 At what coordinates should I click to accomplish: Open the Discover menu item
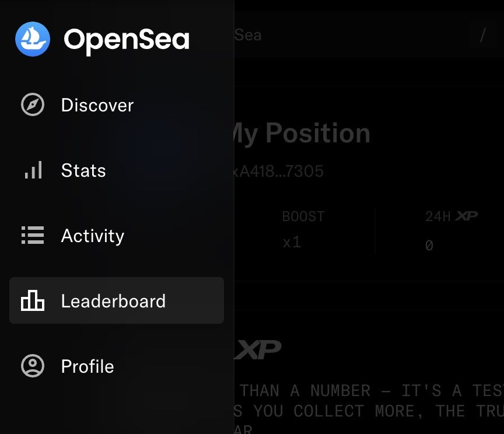pyautogui.click(x=97, y=106)
